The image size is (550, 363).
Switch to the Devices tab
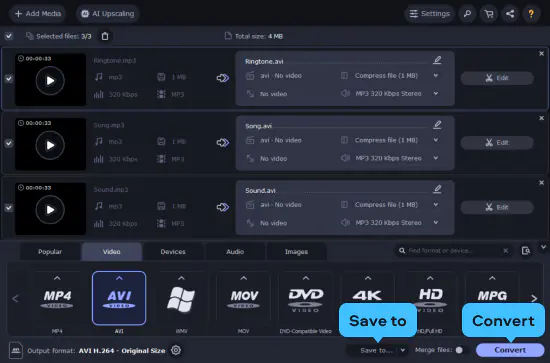tap(173, 251)
